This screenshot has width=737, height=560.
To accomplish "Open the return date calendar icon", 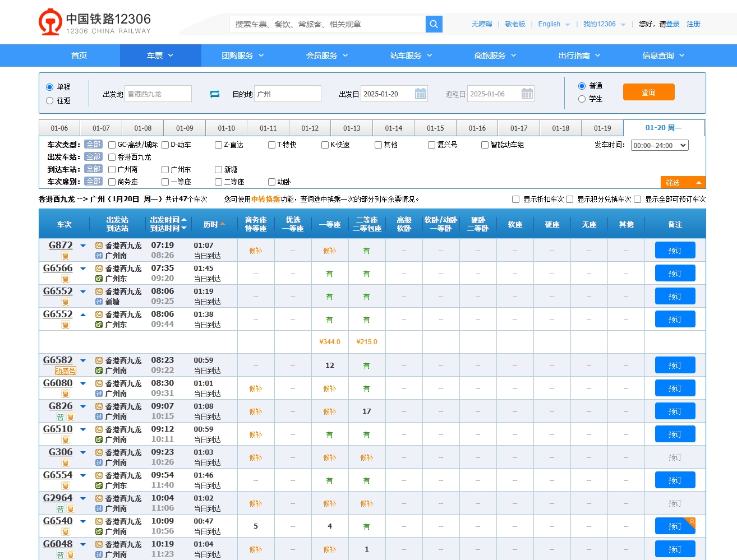I will (527, 94).
